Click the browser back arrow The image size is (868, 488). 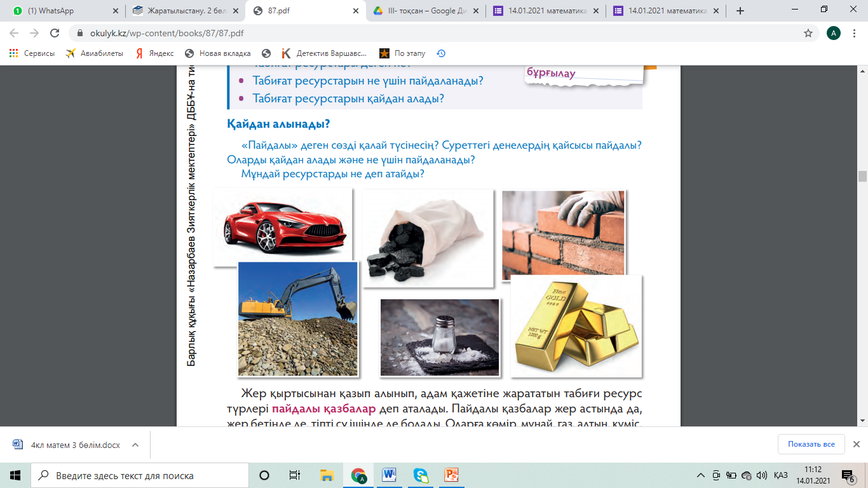click(x=15, y=33)
